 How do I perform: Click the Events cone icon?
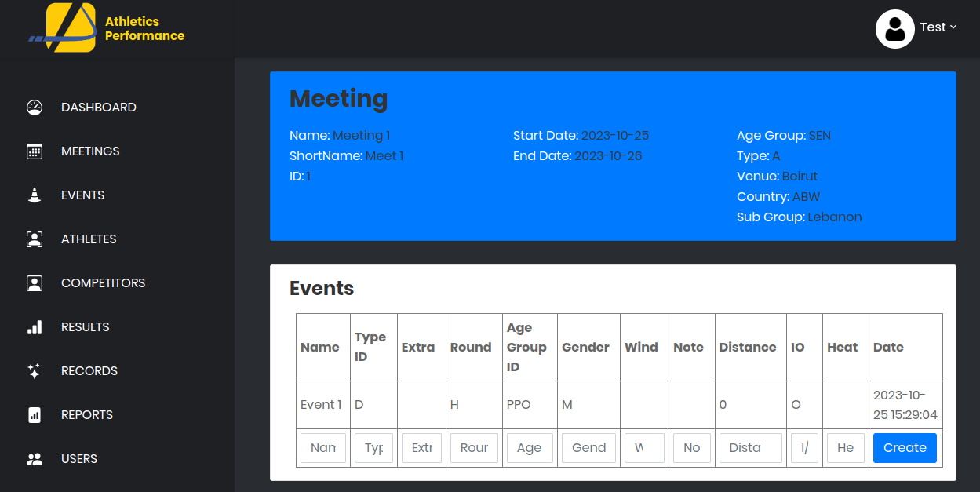(x=34, y=195)
